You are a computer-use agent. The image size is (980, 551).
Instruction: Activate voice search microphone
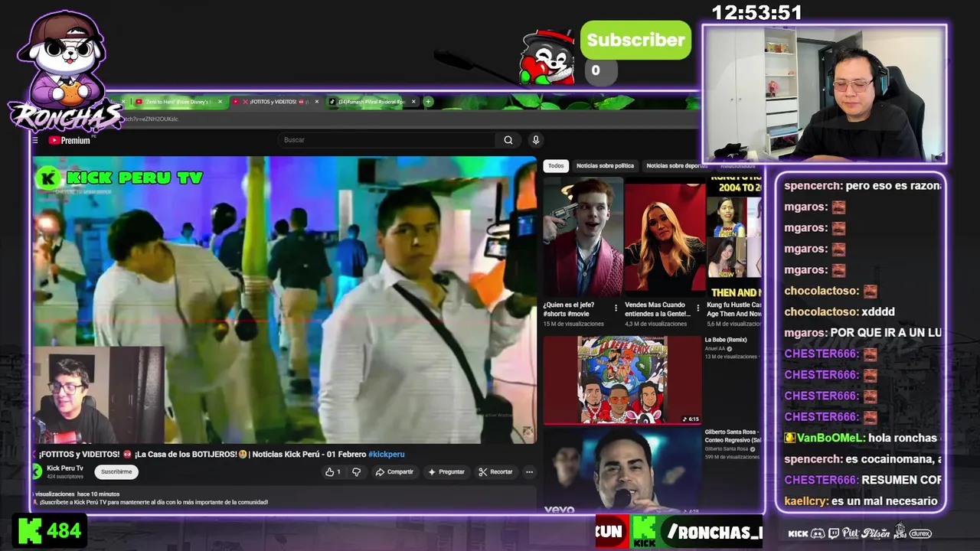click(536, 140)
